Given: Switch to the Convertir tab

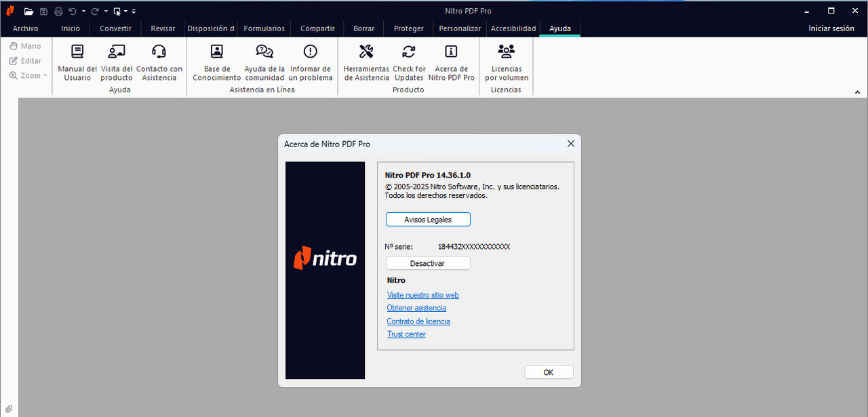Looking at the screenshot, I should coord(115,28).
